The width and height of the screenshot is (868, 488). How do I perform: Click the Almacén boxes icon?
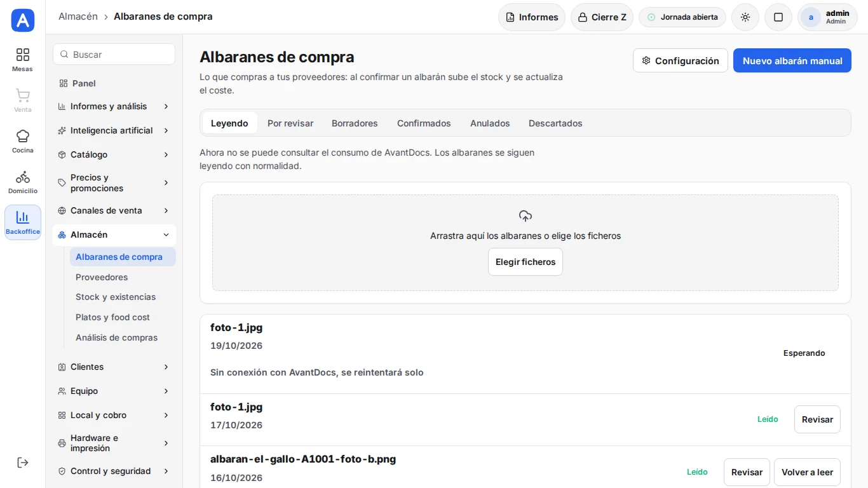coord(62,234)
